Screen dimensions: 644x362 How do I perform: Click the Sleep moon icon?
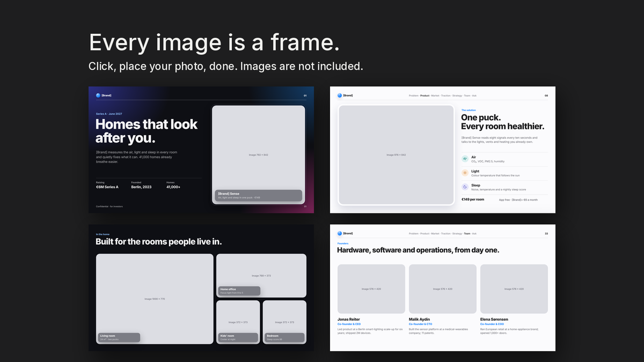coord(465,187)
